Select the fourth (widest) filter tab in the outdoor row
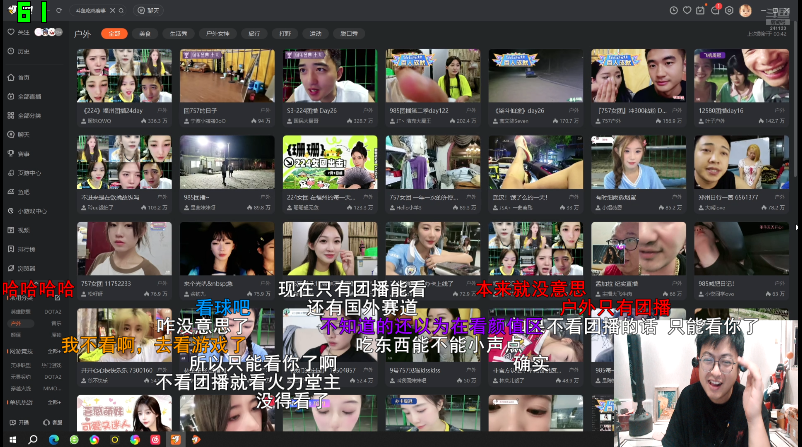This screenshot has width=802, height=447. point(217,33)
